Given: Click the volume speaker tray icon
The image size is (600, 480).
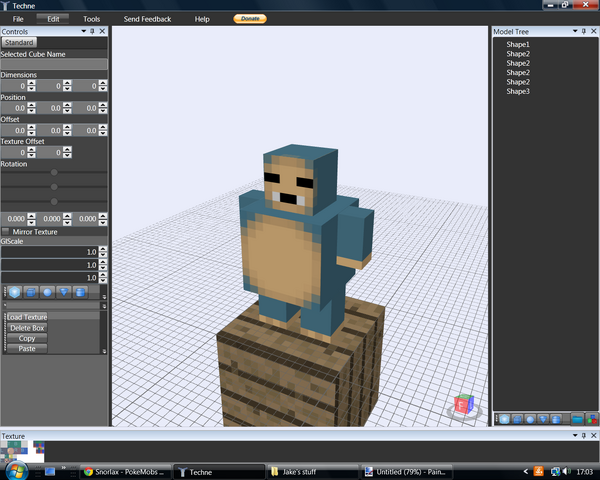Looking at the screenshot, I should point(566,472).
